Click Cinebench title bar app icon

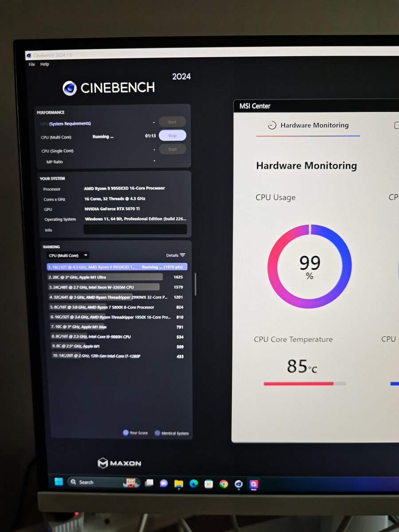29,55
